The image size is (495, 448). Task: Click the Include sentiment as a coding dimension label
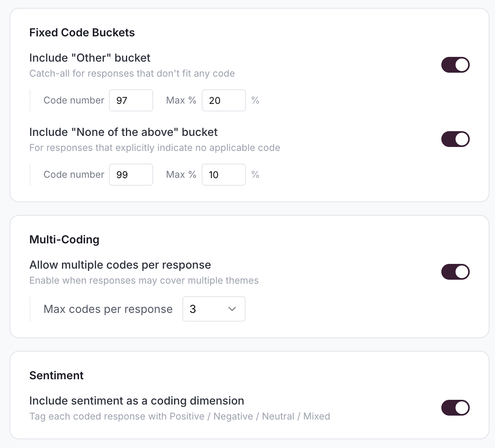(137, 401)
